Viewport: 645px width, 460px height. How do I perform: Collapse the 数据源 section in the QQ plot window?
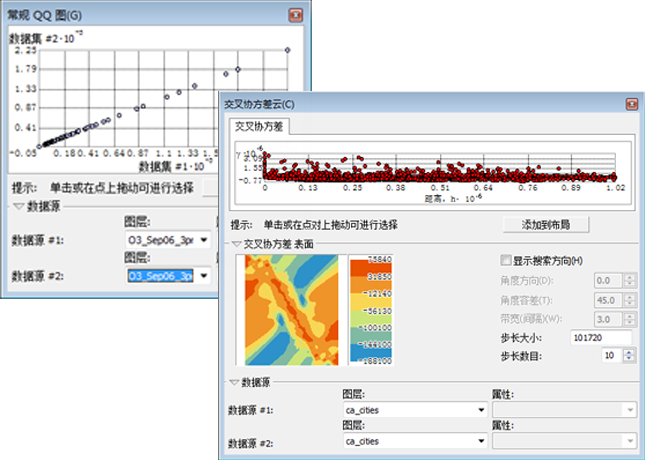(x=19, y=207)
